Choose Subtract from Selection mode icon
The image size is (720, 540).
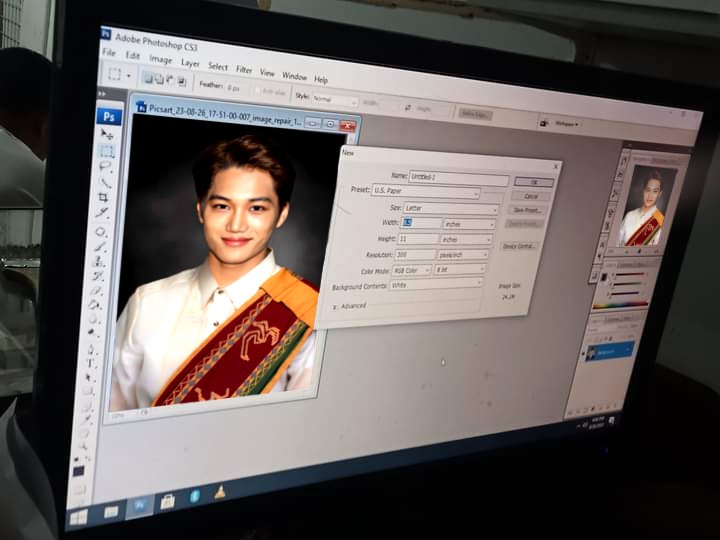(x=170, y=80)
